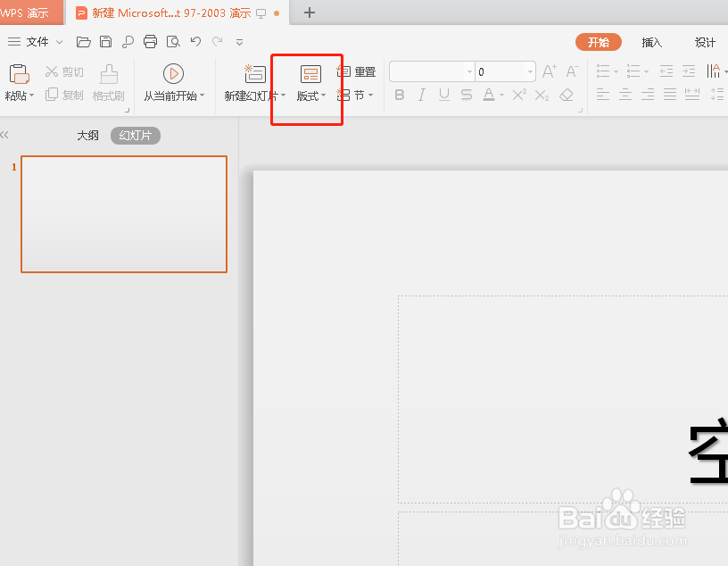Viewport: 728px width, 566px height.
Task: Align text center
Action: click(625, 95)
